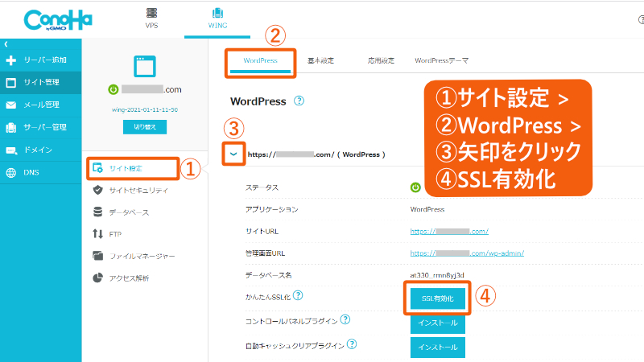Open the サイトURL link
Screen dimensions: 644x362
pos(449,232)
